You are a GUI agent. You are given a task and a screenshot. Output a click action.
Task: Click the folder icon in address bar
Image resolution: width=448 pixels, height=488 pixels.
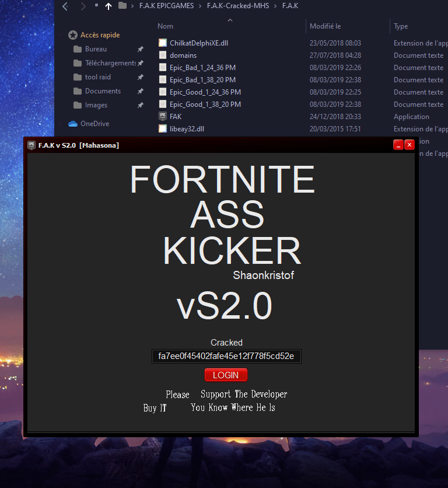click(x=123, y=6)
